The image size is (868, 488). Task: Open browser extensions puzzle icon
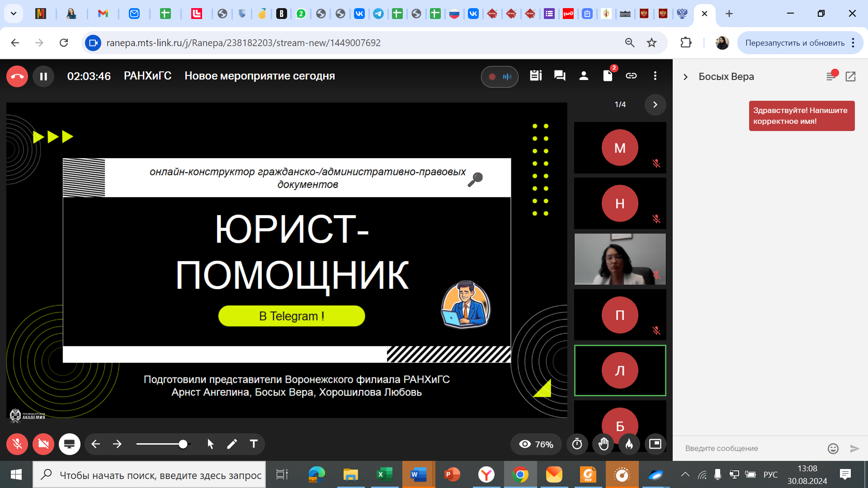686,43
